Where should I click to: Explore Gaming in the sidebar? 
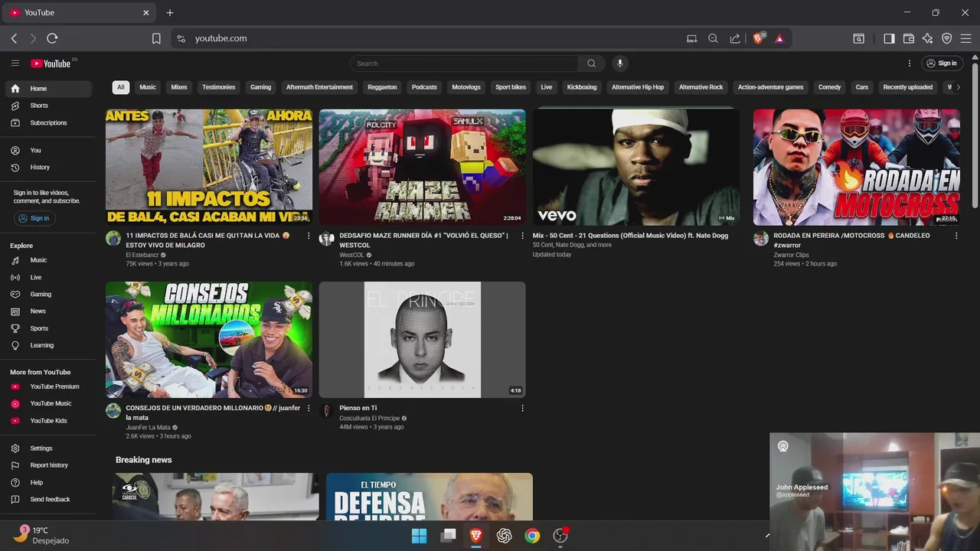point(47,294)
